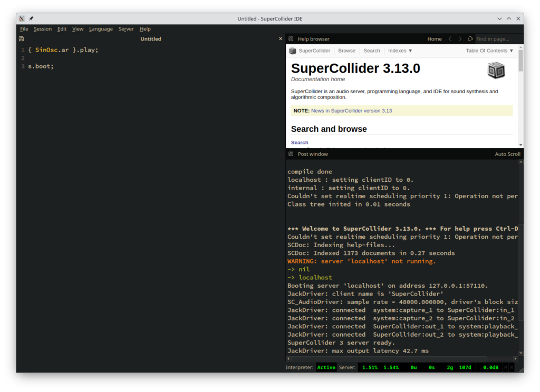Screen dimensions: 540x392
Task: Click the Post window scroll right arrow
Action: (x=515, y=359)
